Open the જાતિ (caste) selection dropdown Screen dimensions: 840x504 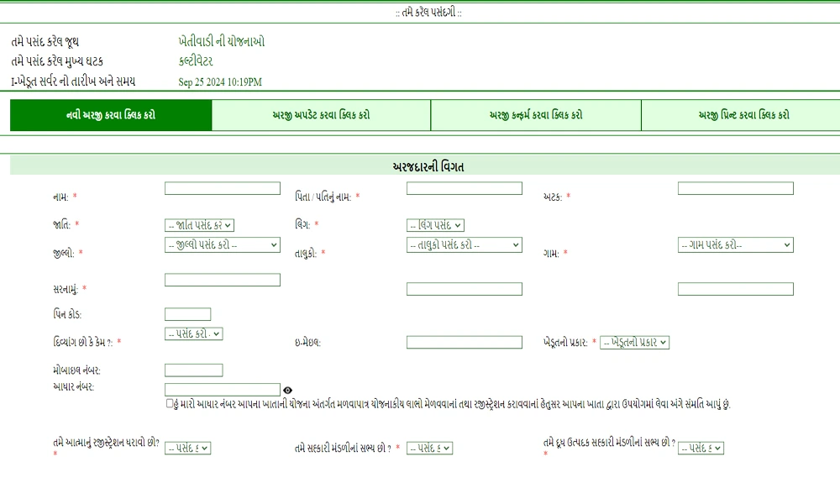[x=200, y=224]
